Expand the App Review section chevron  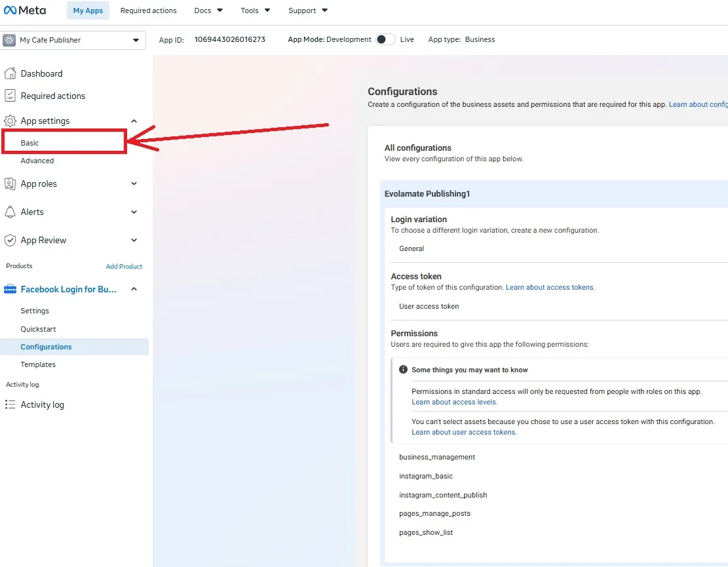(134, 240)
